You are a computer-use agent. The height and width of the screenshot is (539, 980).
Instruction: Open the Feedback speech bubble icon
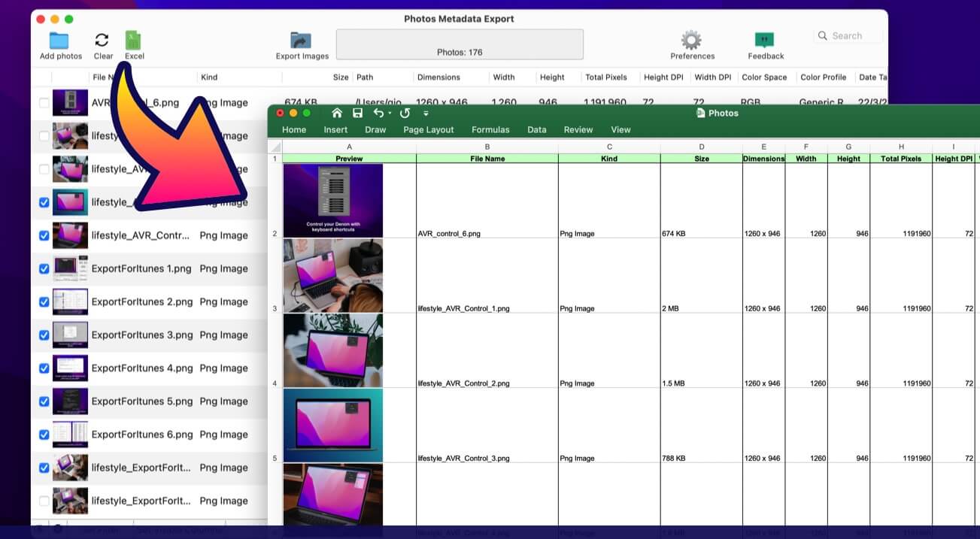click(x=765, y=41)
